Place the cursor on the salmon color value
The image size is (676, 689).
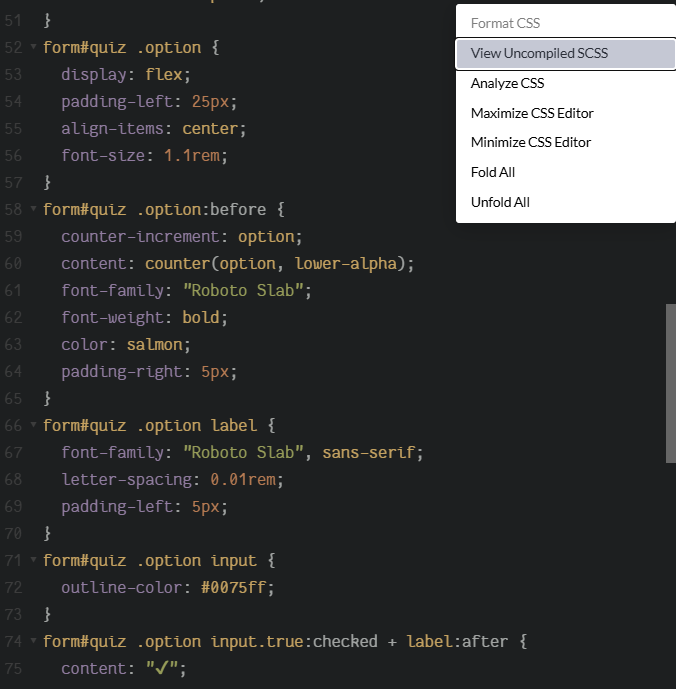point(154,345)
